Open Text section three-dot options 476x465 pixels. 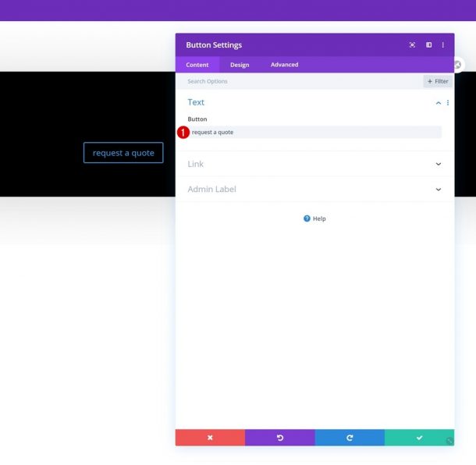448,103
